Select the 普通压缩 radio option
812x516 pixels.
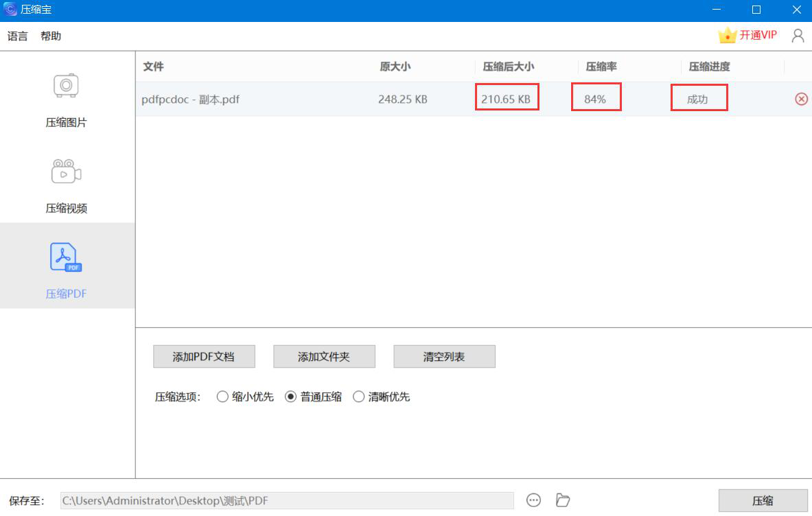pyautogui.click(x=313, y=397)
